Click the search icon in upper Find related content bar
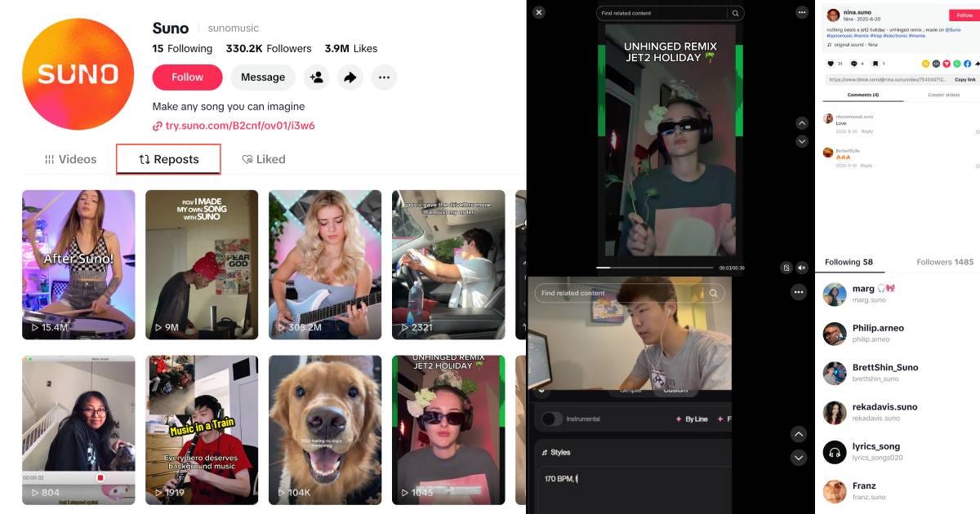Screen dimensions: 980x514 click(x=735, y=13)
